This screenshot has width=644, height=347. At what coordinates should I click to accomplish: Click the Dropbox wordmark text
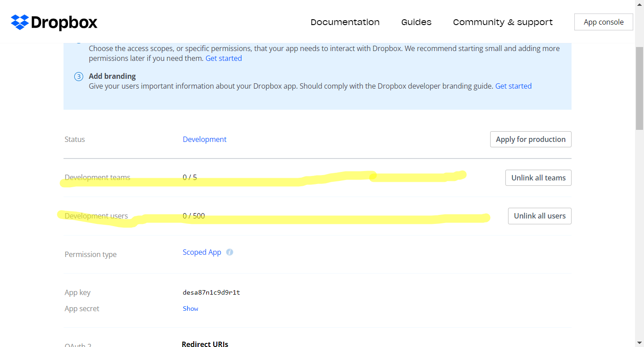(64, 22)
